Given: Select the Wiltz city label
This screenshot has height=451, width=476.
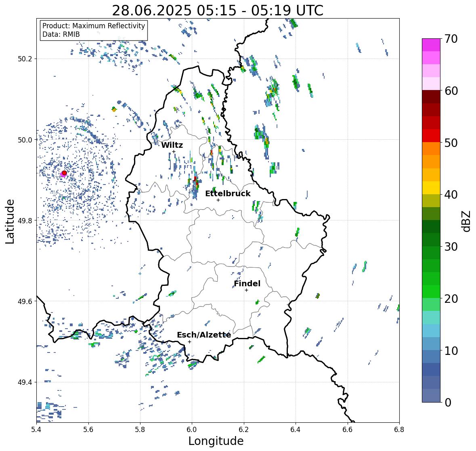Looking at the screenshot, I should (x=172, y=145).
